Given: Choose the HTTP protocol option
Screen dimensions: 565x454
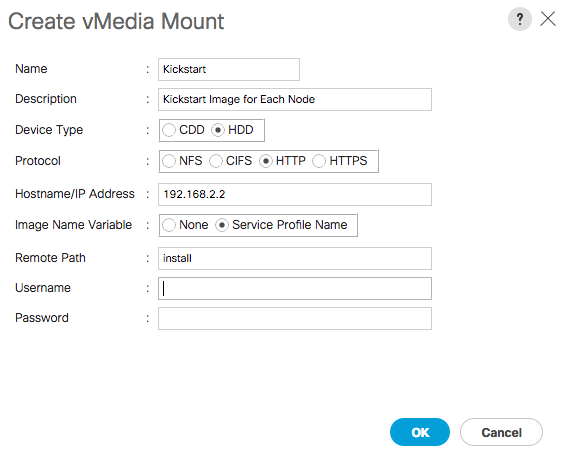Looking at the screenshot, I should click(x=266, y=161).
